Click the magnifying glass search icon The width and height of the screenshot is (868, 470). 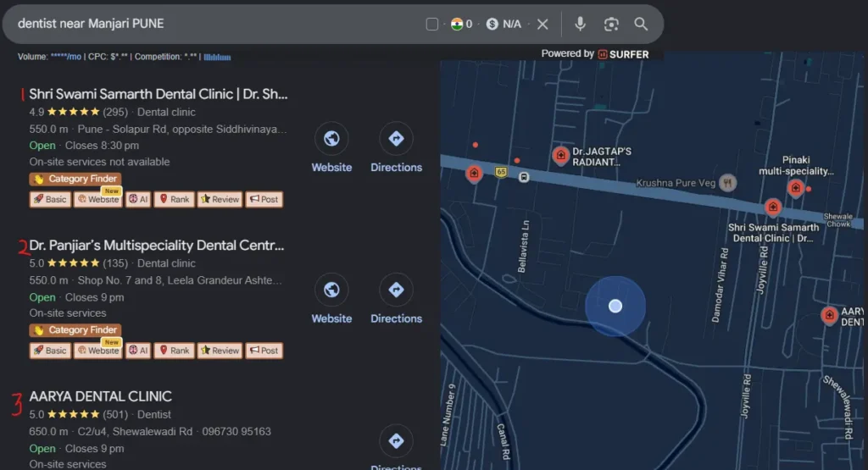641,24
